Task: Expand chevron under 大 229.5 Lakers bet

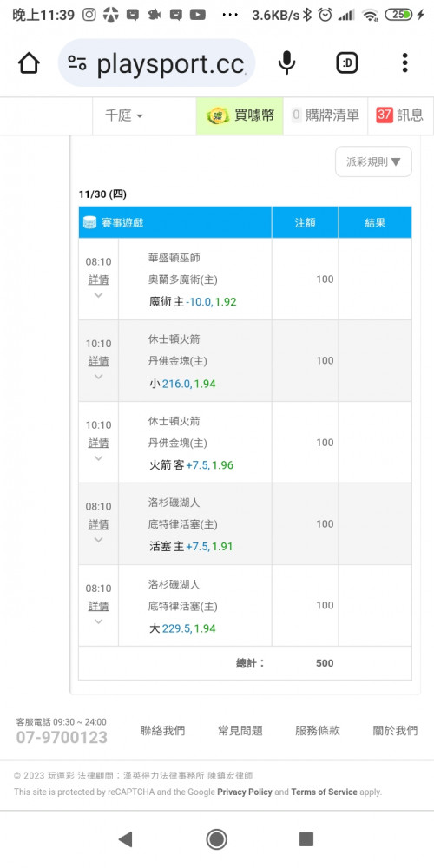Action: pyautogui.click(x=99, y=621)
